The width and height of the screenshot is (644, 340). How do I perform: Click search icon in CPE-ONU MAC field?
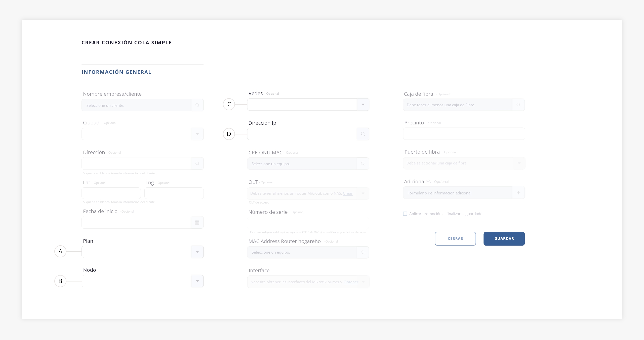pos(363,163)
